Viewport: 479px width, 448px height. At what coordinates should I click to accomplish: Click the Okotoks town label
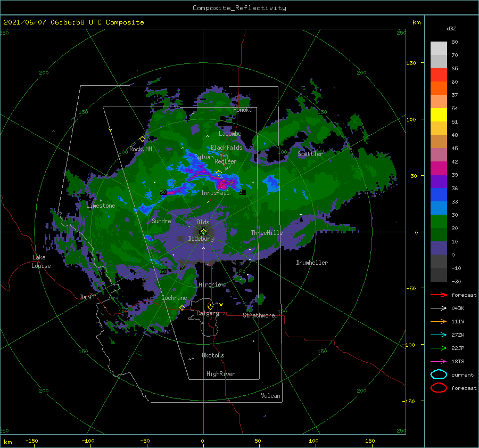pyautogui.click(x=213, y=355)
